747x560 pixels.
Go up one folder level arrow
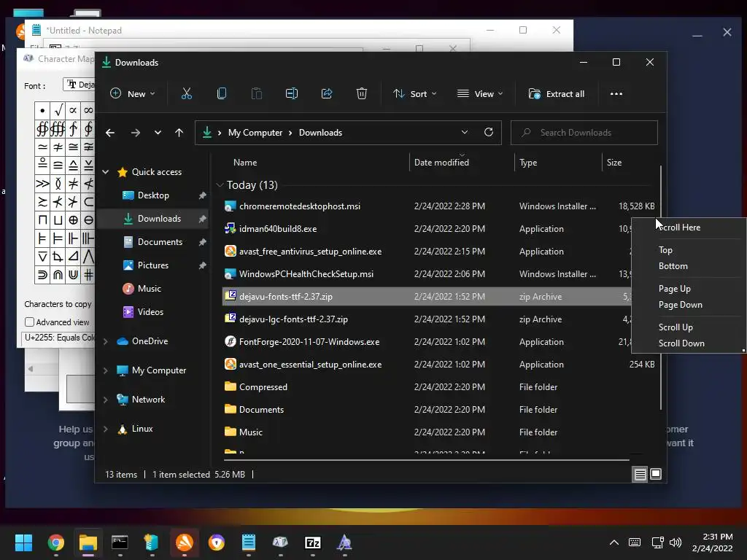point(179,133)
